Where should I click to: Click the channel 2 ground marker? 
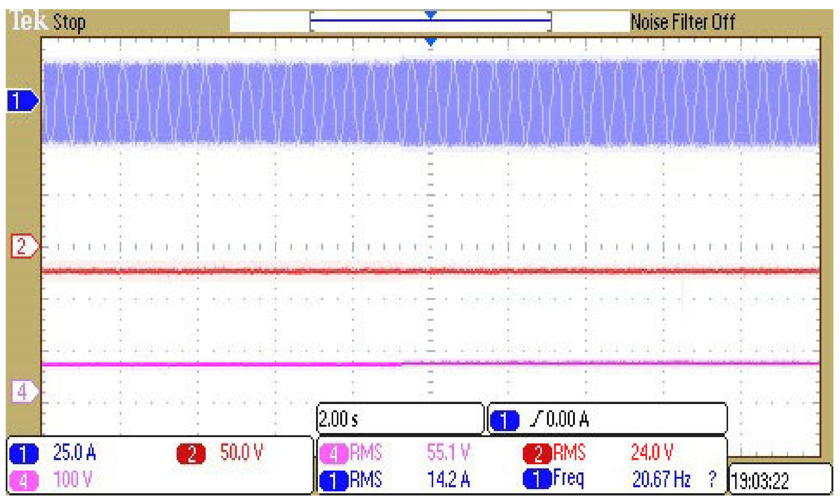point(24,246)
